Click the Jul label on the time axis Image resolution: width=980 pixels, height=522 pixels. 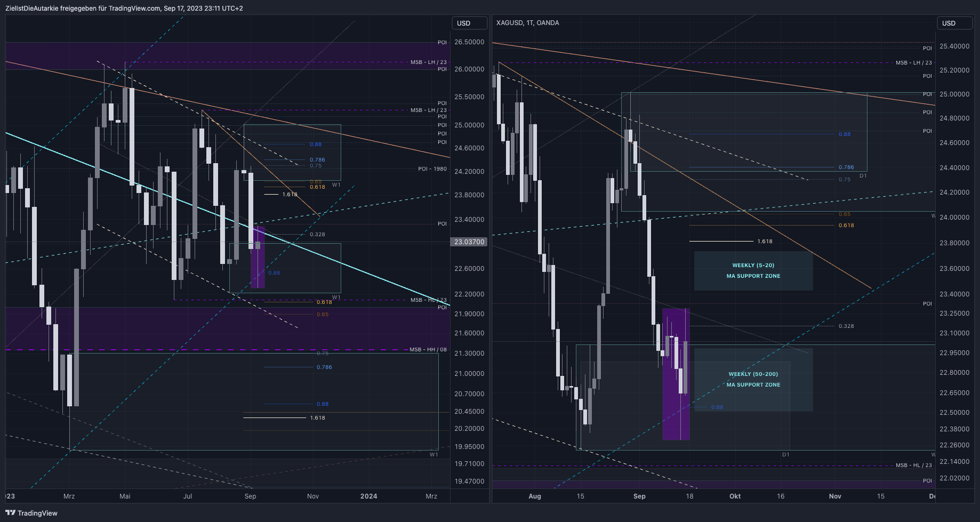(188, 496)
